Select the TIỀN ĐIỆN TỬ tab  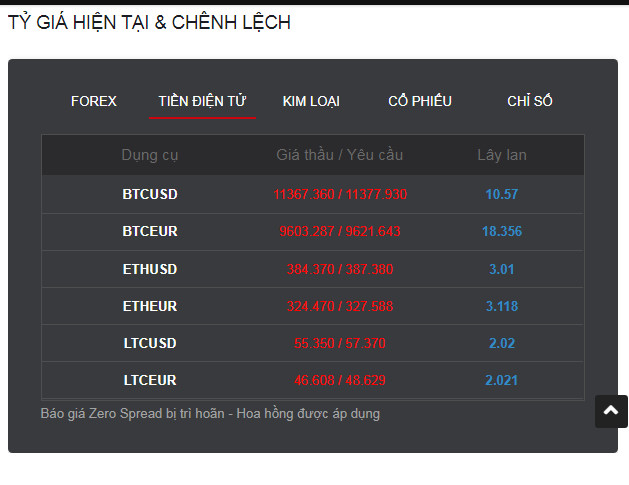pyautogui.click(x=202, y=101)
